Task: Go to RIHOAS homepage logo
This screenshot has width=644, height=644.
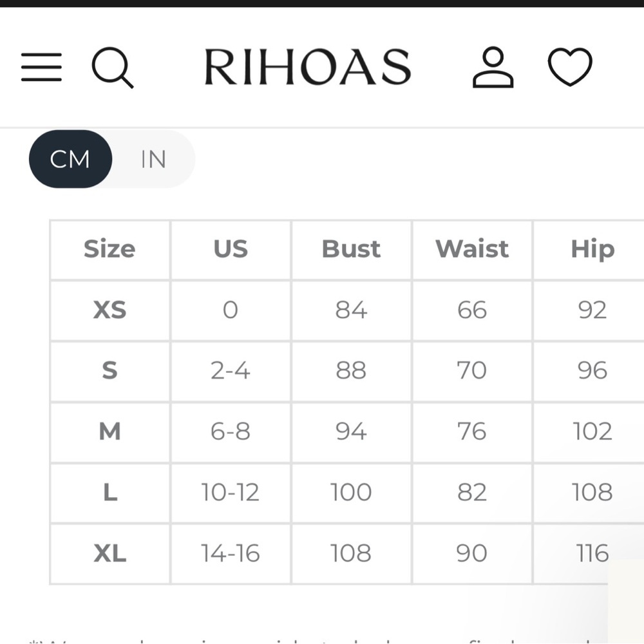Action: 308,67
